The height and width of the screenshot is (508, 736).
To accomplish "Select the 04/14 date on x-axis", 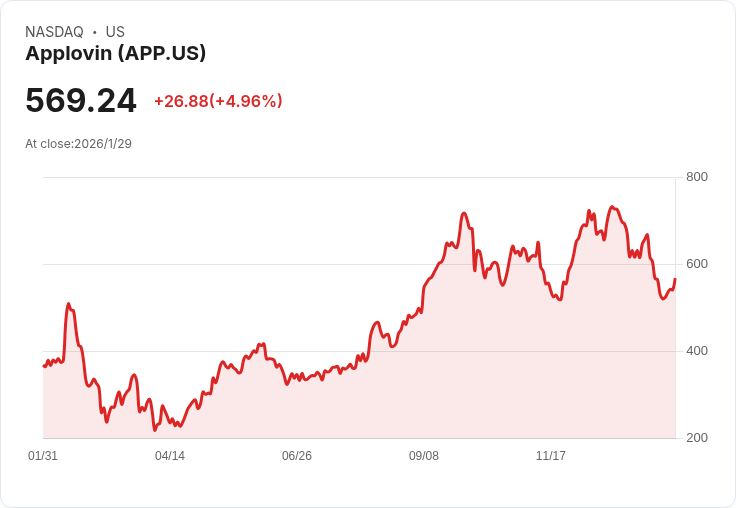I will pos(170,455).
